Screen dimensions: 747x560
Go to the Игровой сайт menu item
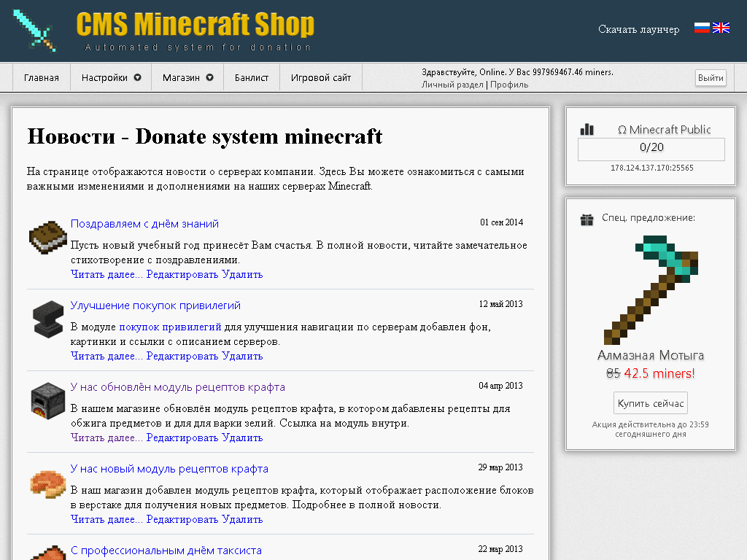coord(321,78)
